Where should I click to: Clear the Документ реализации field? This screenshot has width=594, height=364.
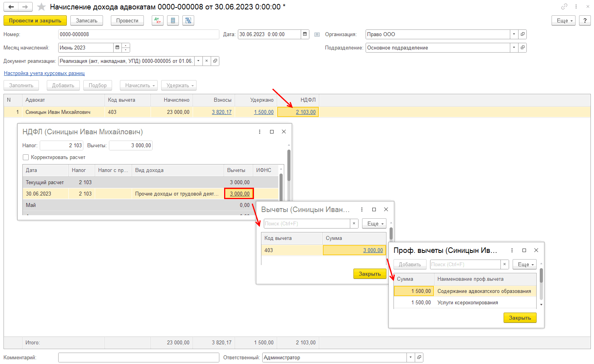pyautogui.click(x=206, y=61)
